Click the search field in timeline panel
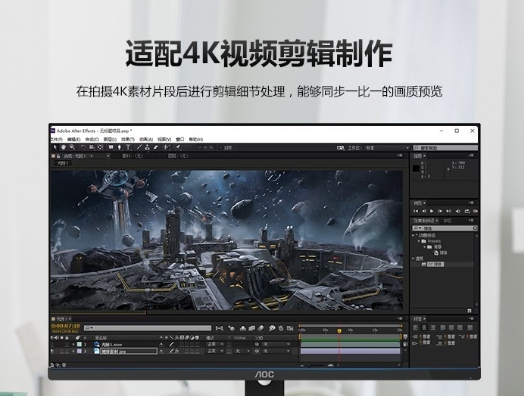The height and width of the screenshot is (396, 524). coord(147,328)
